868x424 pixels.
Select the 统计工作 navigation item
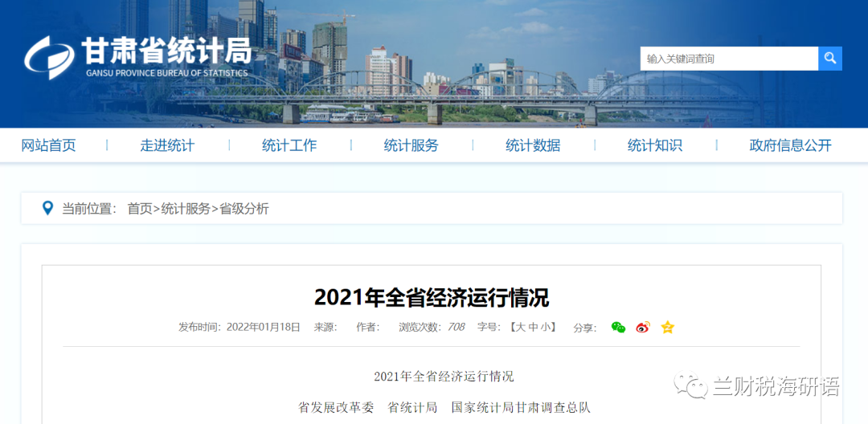tap(289, 145)
